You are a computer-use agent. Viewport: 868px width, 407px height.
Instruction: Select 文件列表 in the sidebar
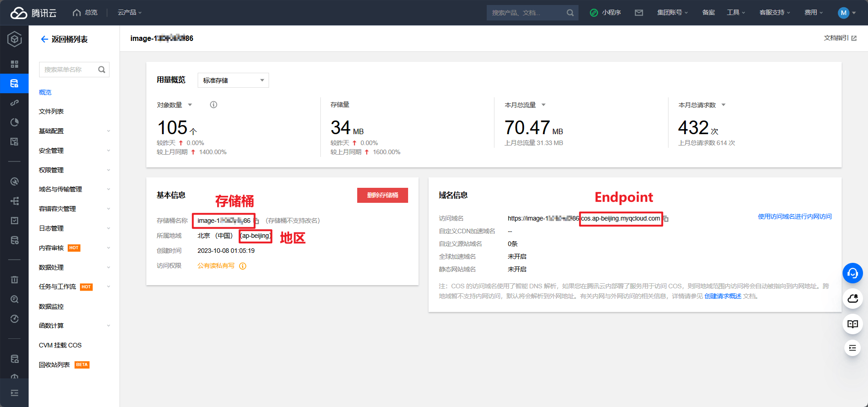[51, 111]
